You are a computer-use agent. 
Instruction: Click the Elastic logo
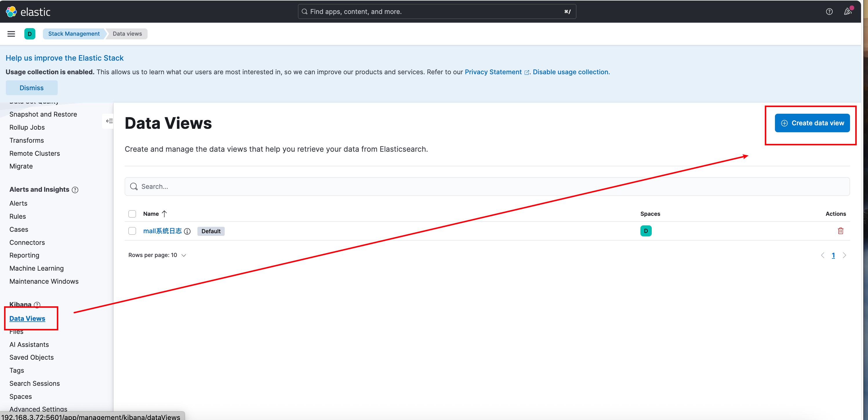[28, 12]
